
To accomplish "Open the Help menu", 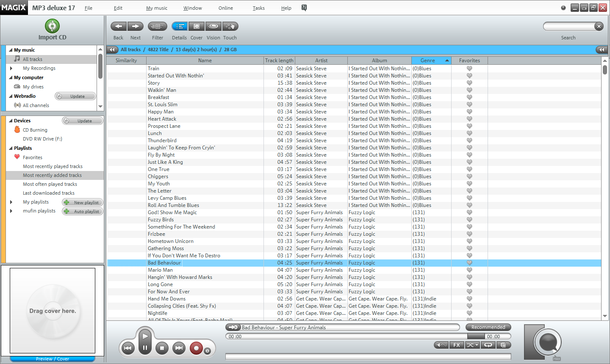I will point(286,8).
